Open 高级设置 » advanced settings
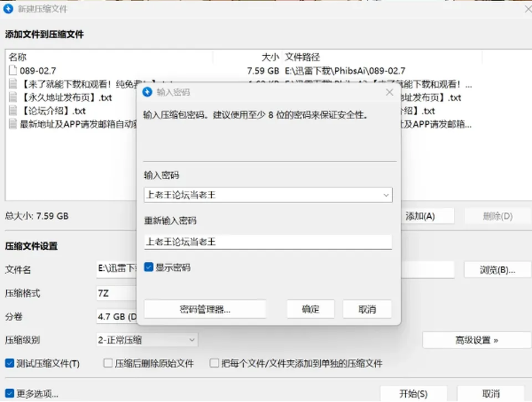Image resolution: width=532 pixels, height=402 pixels. (477, 340)
